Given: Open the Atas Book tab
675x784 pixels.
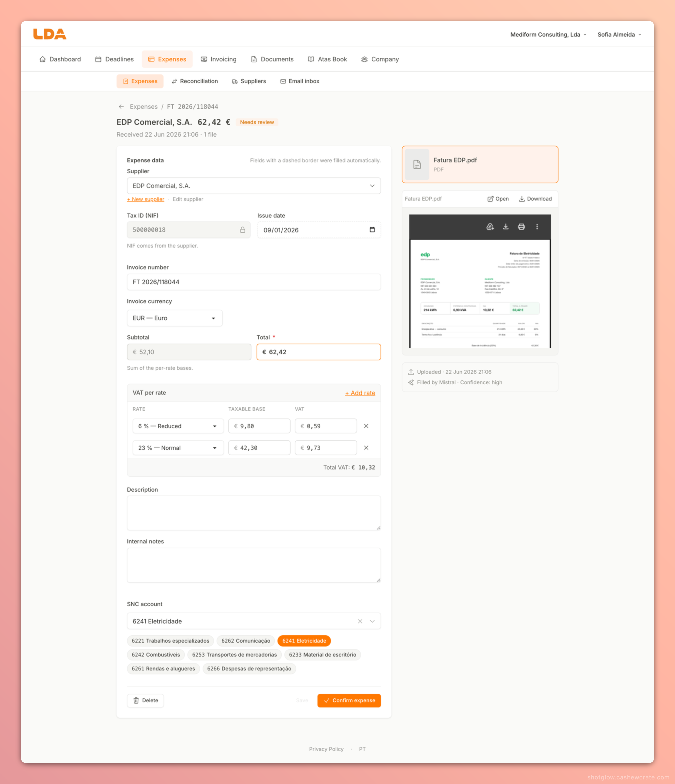Looking at the screenshot, I should 327,59.
